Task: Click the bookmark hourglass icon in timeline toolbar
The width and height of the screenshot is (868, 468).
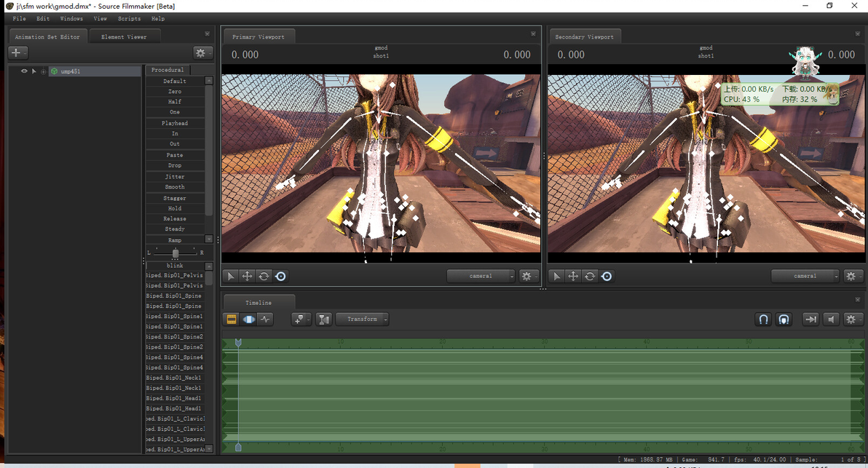Action: tap(324, 319)
